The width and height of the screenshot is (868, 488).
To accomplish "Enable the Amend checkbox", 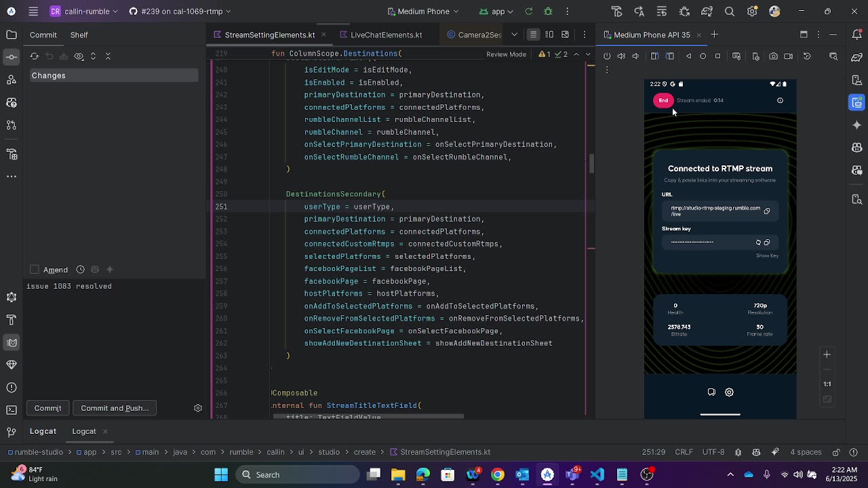I will click(35, 270).
